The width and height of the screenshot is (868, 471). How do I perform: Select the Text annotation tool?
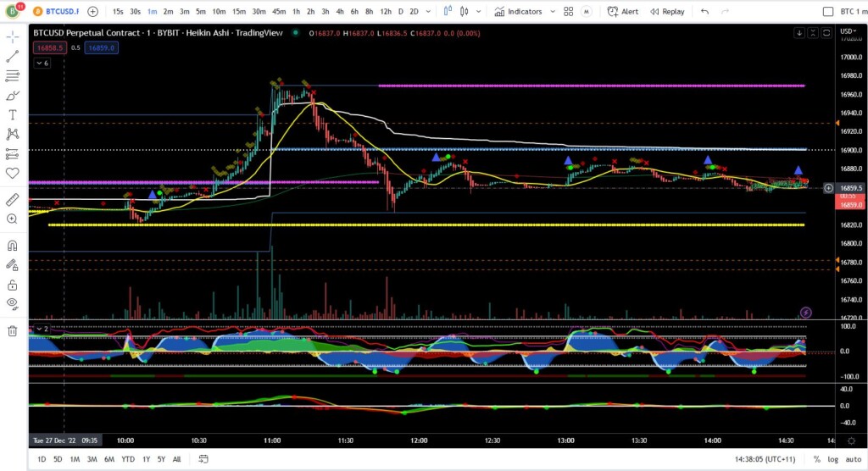tap(13, 114)
